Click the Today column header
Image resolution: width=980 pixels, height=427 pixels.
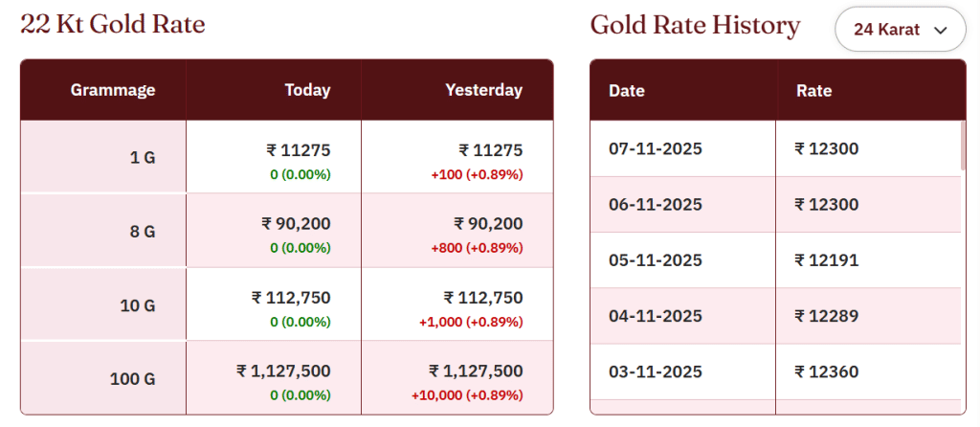tap(307, 90)
